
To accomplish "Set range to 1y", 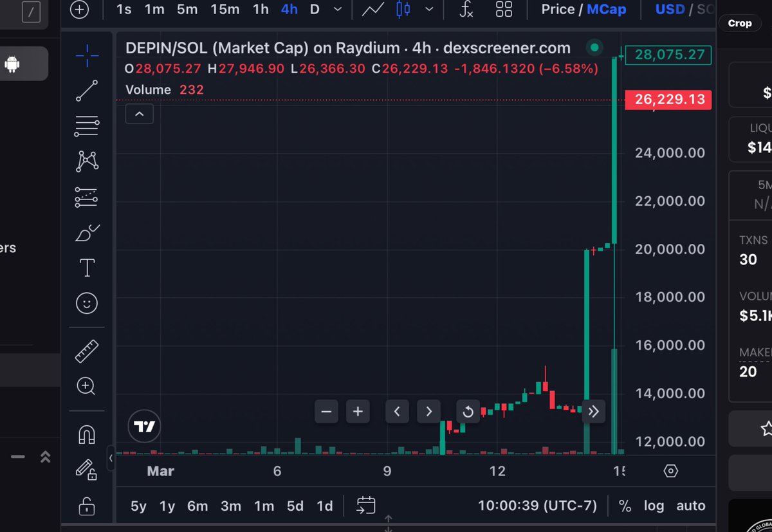I will (x=167, y=506).
